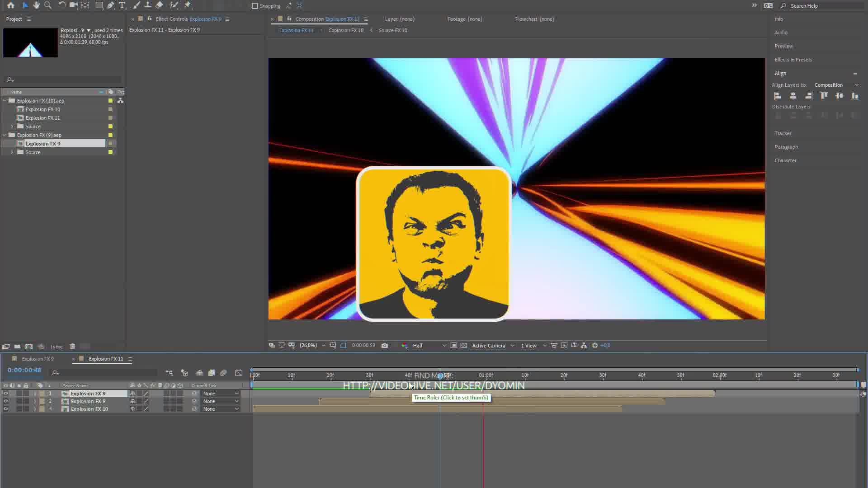Select the Zoom magnifier tool
868x488 pixels.
point(48,5)
